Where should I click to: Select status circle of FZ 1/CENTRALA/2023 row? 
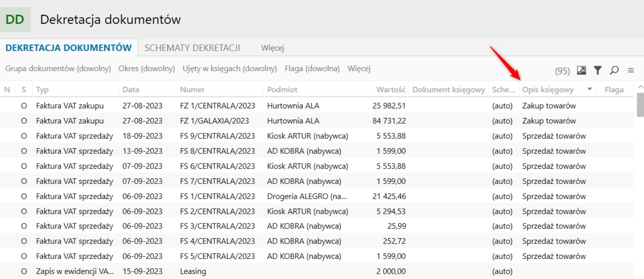24,106
